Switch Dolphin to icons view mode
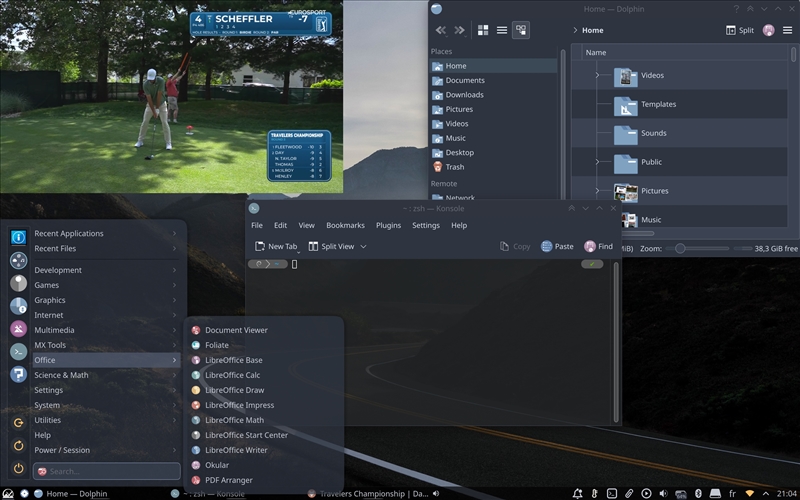800x500 pixels. coord(483,30)
